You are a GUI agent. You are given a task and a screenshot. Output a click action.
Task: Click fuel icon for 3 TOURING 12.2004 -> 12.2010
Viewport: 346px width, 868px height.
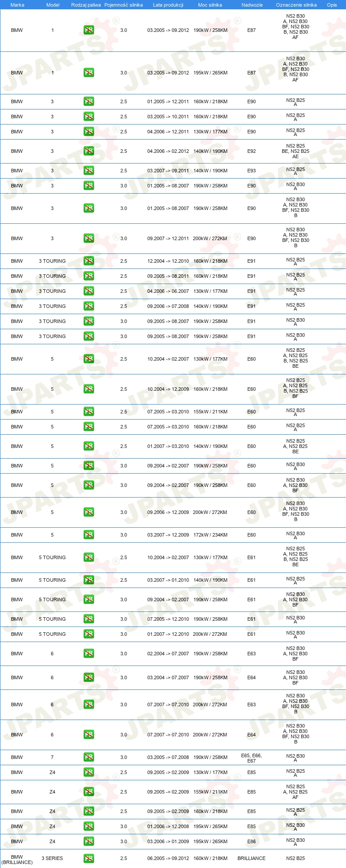pyautogui.click(x=88, y=261)
